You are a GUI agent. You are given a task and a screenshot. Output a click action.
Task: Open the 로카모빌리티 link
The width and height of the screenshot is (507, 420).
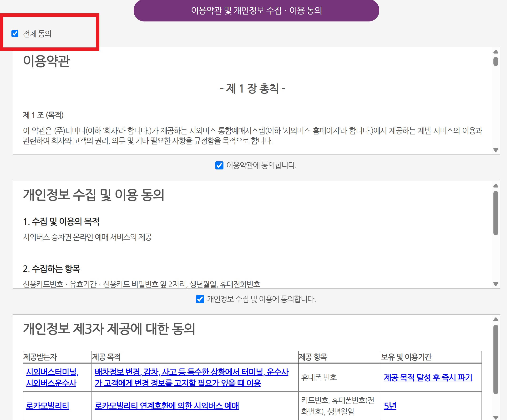pyautogui.click(x=47, y=406)
